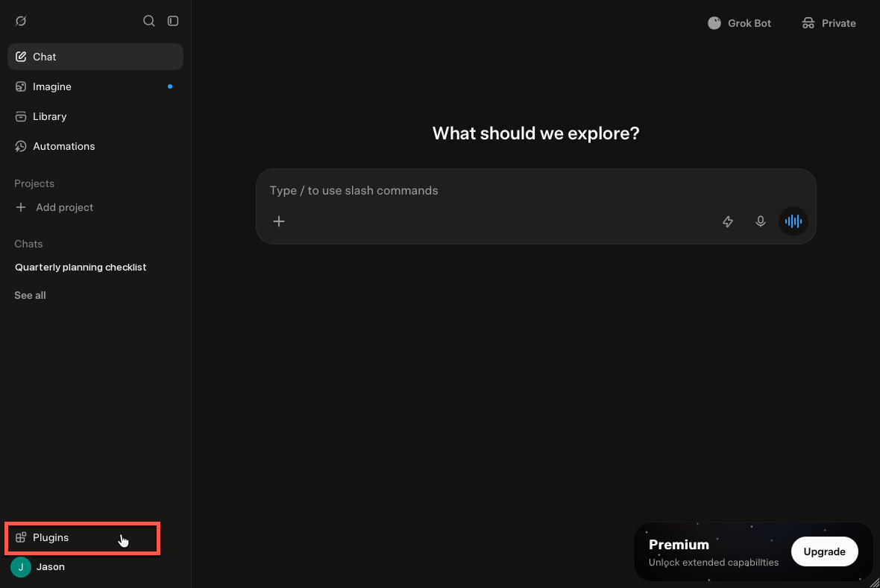Click See all chats
Image resolution: width=880 pixels, height=588 pixels.
(31, 295)
